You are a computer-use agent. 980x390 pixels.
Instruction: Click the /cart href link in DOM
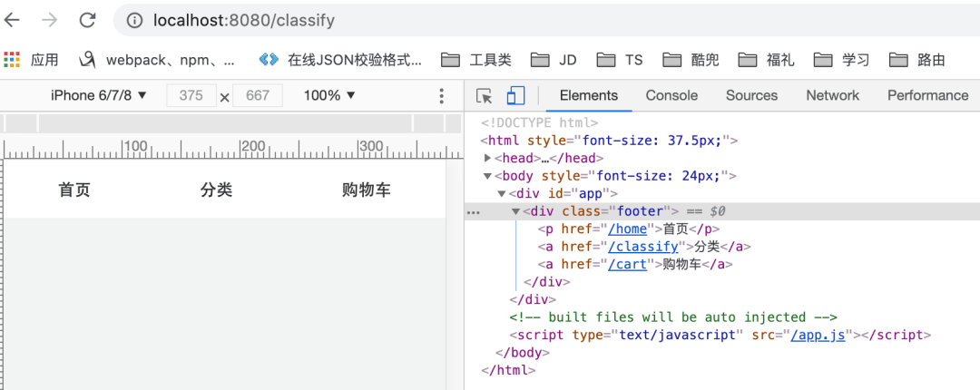click(x=628, y=264)
